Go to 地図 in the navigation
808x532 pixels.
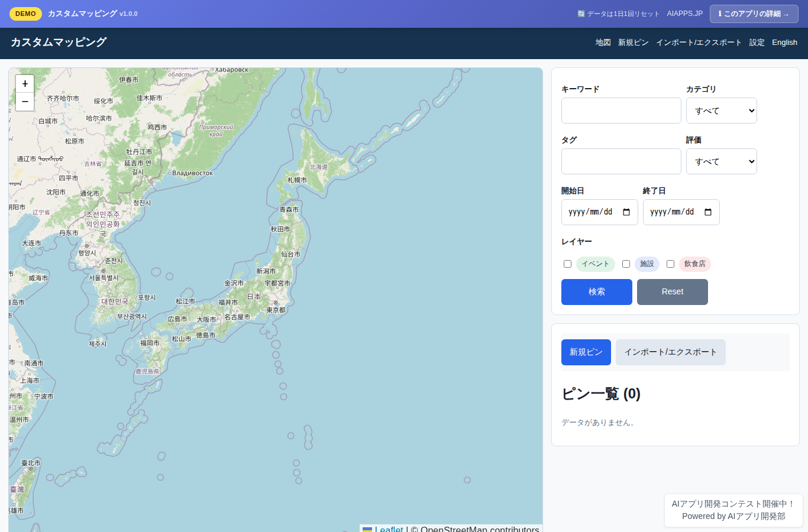pyautogui.click(x=603, y=43)
